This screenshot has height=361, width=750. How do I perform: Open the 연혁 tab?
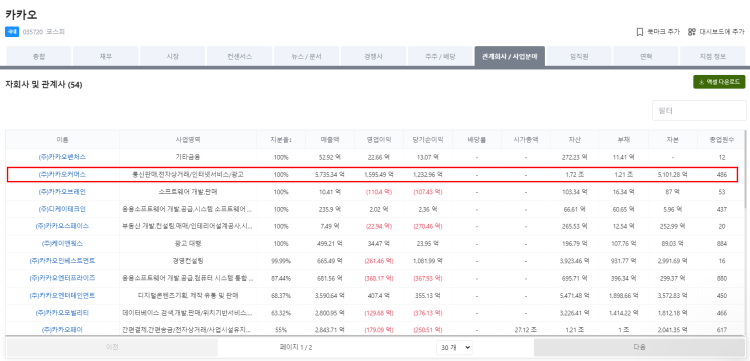tap(646, 56)
